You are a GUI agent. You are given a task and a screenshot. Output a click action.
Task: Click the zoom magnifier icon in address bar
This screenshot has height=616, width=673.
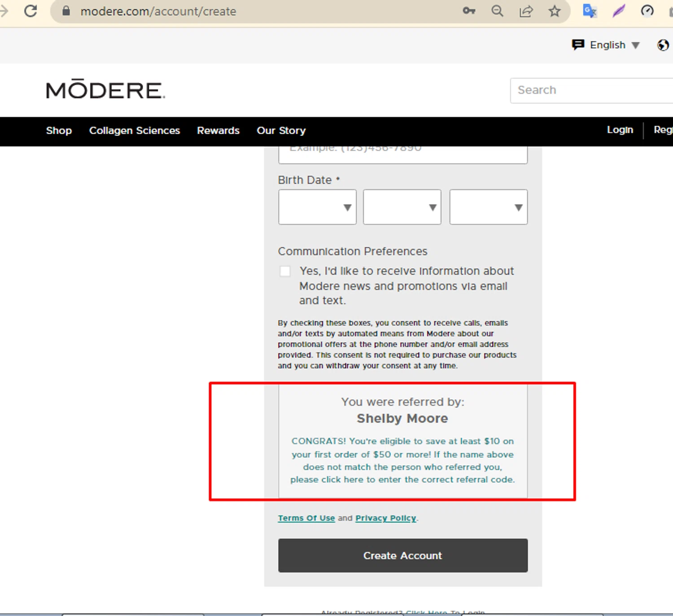point(497,11)
